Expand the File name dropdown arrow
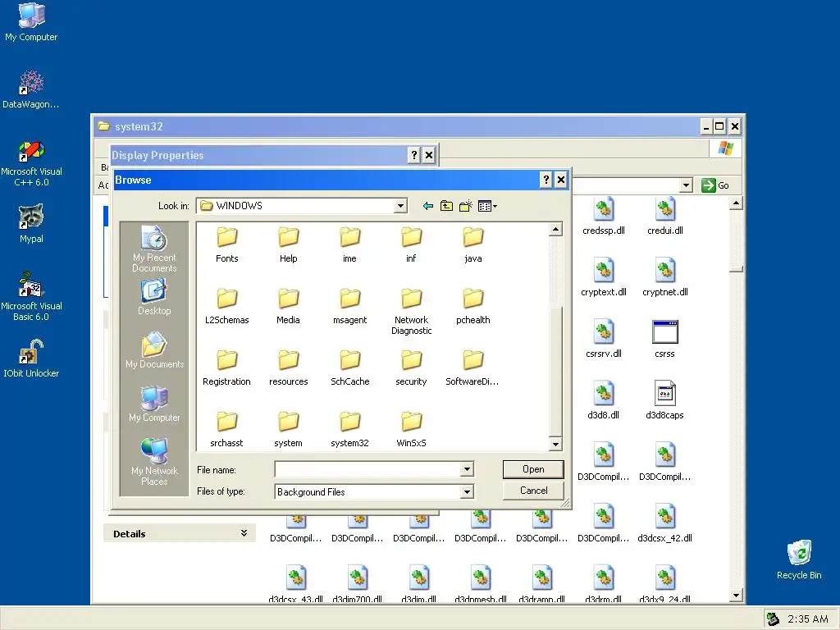Screen dimensions: 840x630 [467, 469]
